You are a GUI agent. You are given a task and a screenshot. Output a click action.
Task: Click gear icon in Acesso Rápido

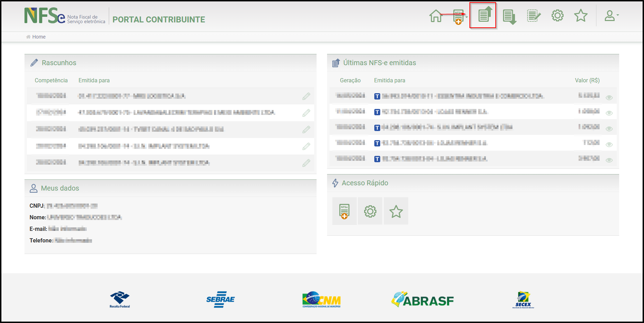tap(370, 211)
